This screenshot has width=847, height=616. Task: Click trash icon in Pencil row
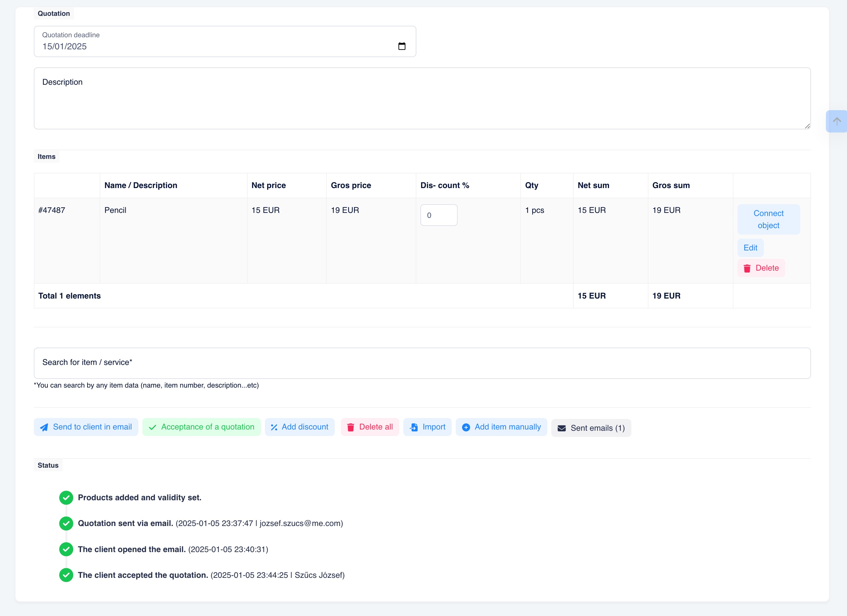pyautogui.click(x=747, y=268)
